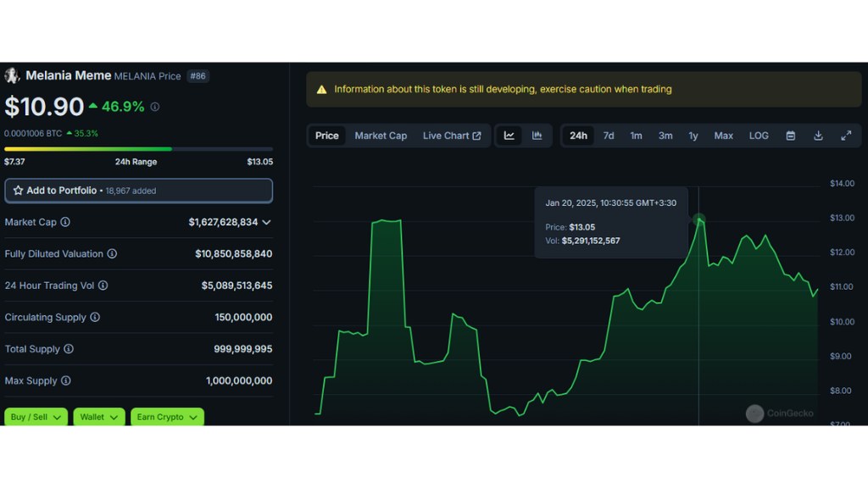
Task: Click Add to Portfolio button
Action: [x=138, y=191]
